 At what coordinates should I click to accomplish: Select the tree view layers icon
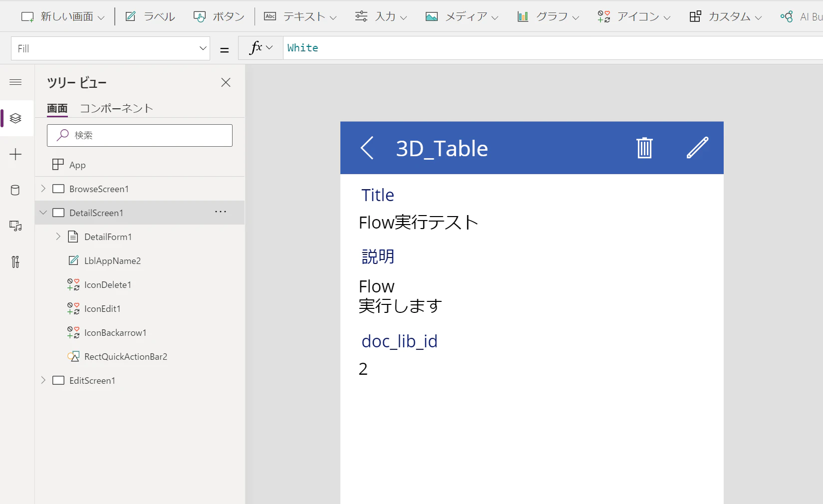tap(15, 118)
